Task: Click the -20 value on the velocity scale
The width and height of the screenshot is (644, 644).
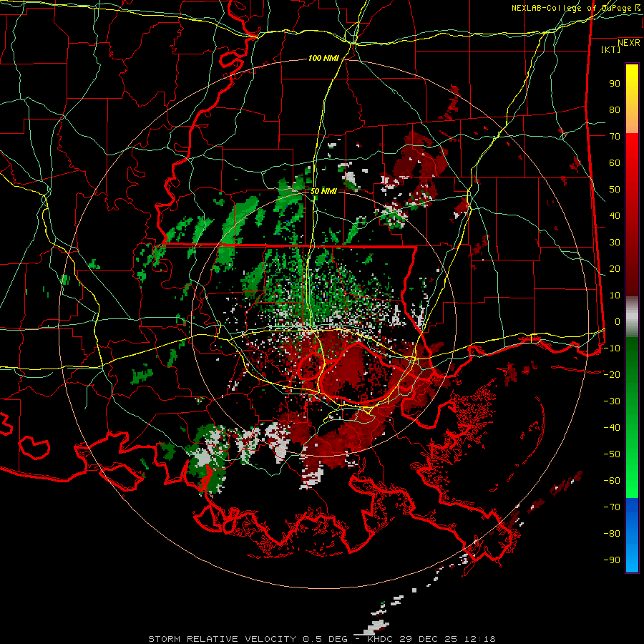Action: [612, 374]
